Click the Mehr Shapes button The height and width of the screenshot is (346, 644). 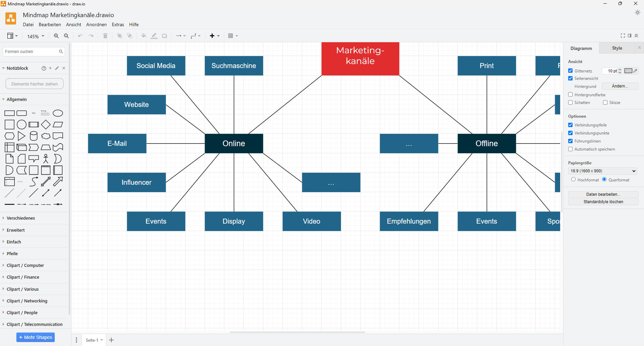click(x=36, y=337)
